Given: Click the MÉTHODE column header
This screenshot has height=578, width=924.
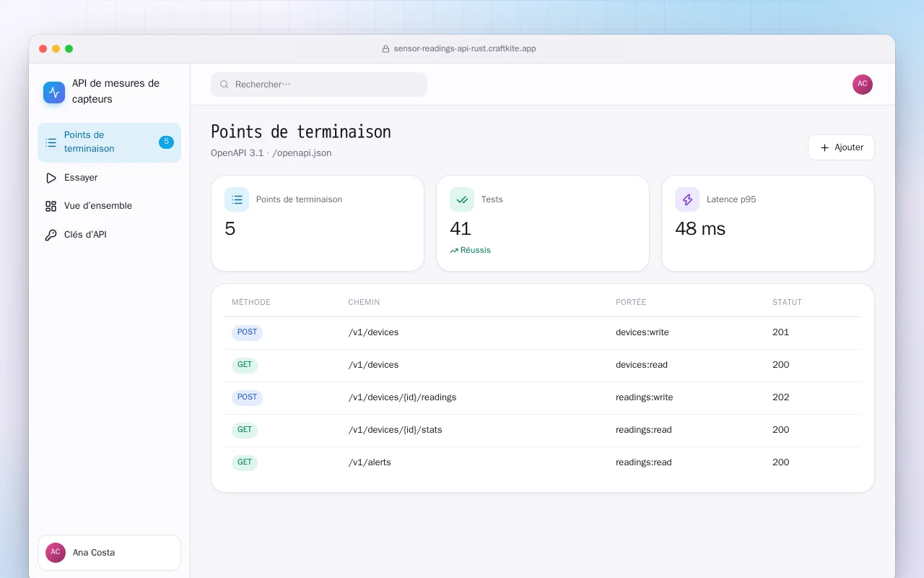Looking at the screenshot, I should [x=251, y=303].
